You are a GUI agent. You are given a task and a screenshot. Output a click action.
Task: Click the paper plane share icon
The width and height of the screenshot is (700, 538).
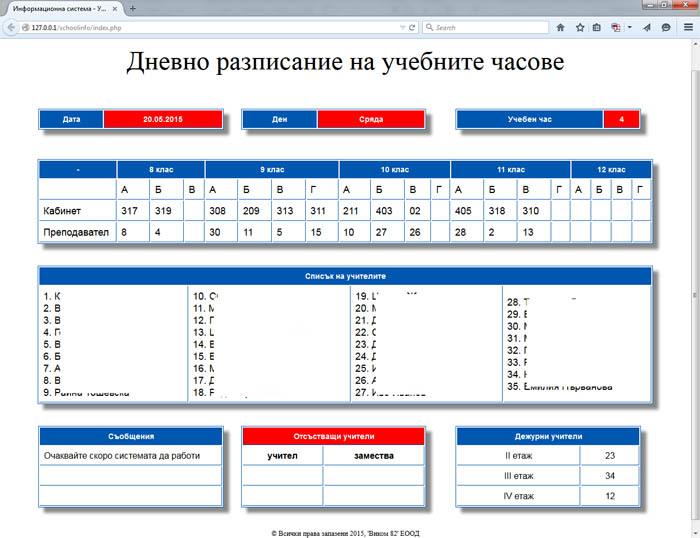(647, 28)
